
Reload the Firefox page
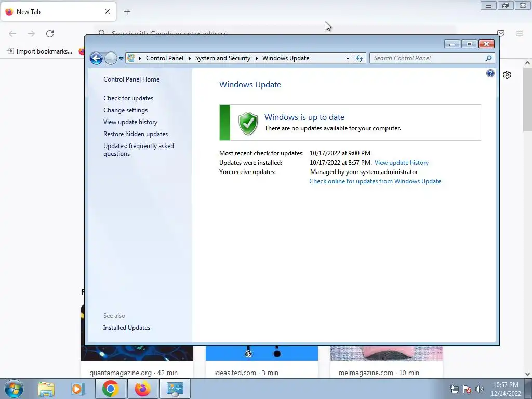(x=50, y=34)
